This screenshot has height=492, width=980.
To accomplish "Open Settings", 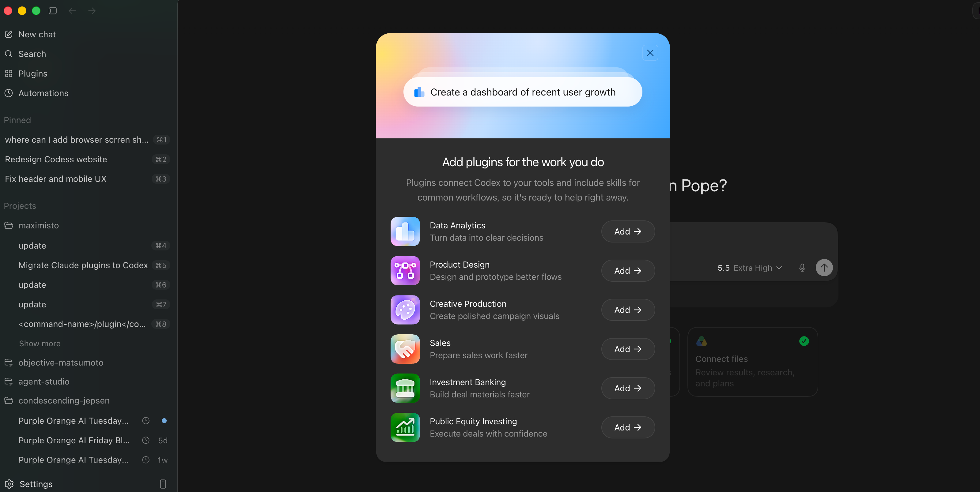I will (x=36, y=484).
